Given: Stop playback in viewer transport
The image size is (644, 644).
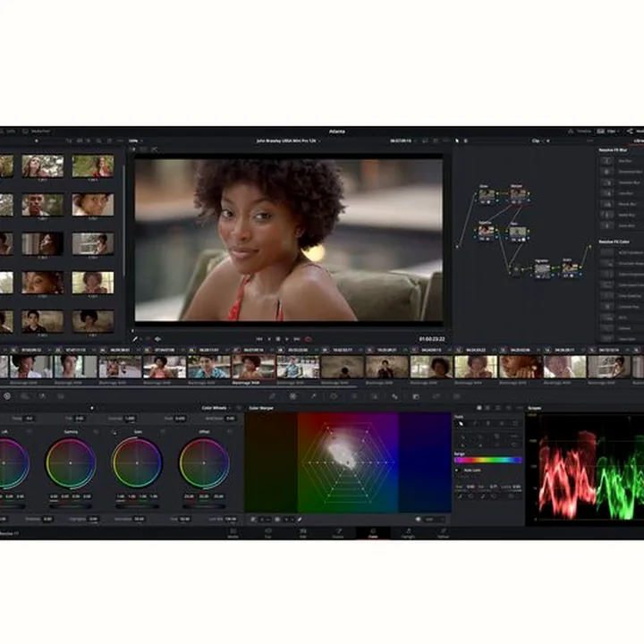Looking at the screenshot, I should [278, 339].
